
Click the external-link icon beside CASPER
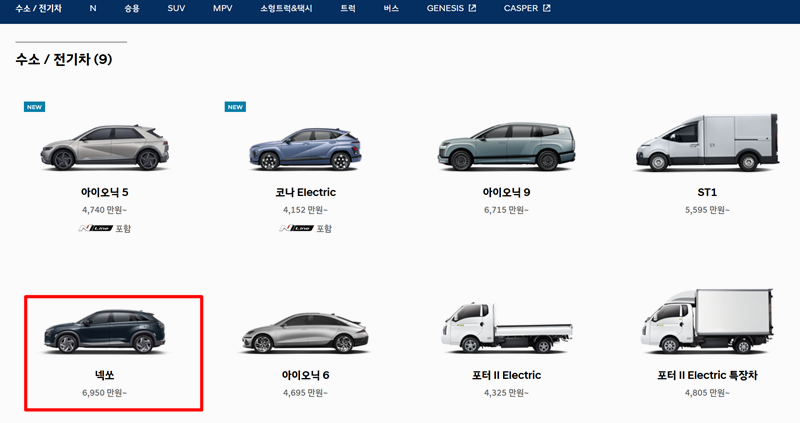[x=546, y=8]
